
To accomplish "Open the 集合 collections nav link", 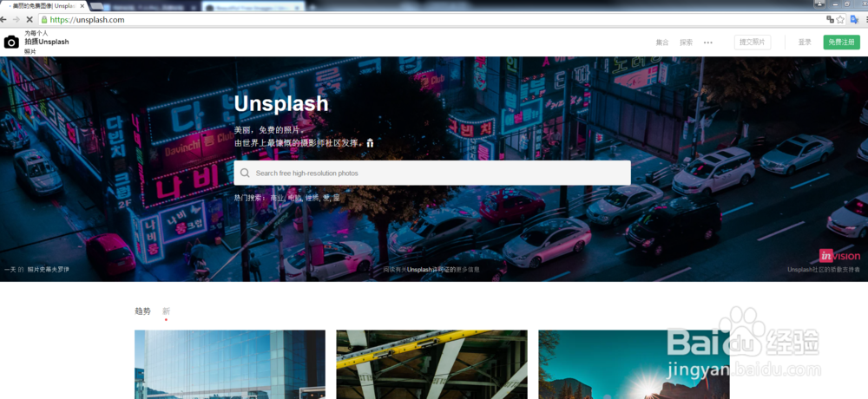I will [662, 43].
